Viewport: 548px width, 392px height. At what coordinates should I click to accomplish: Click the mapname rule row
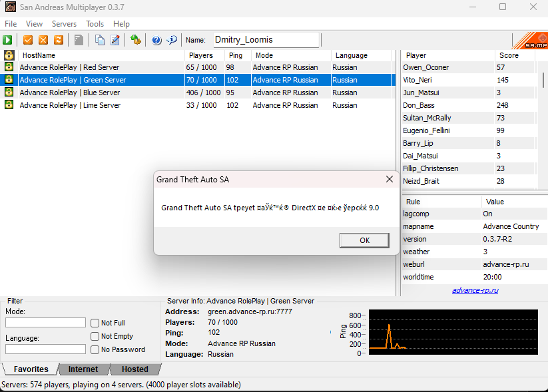[x=475, y=226]
